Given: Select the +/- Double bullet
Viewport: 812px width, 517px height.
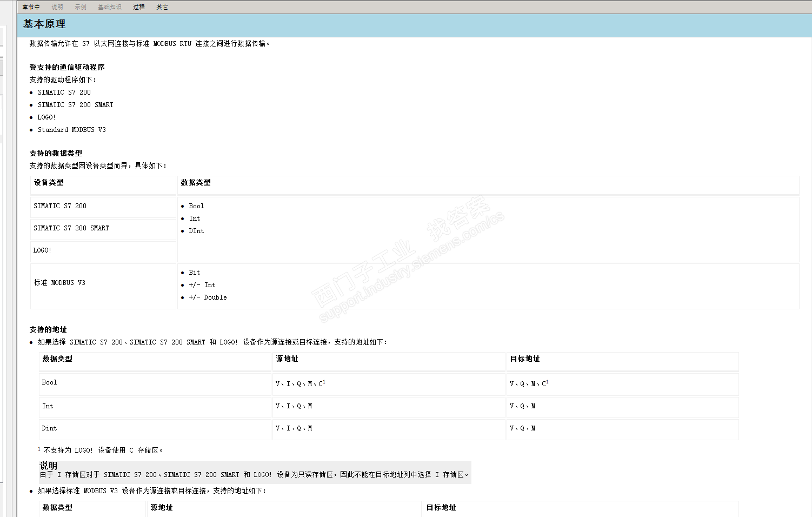Looking at the screenshot, I should (x=208, y=297).
